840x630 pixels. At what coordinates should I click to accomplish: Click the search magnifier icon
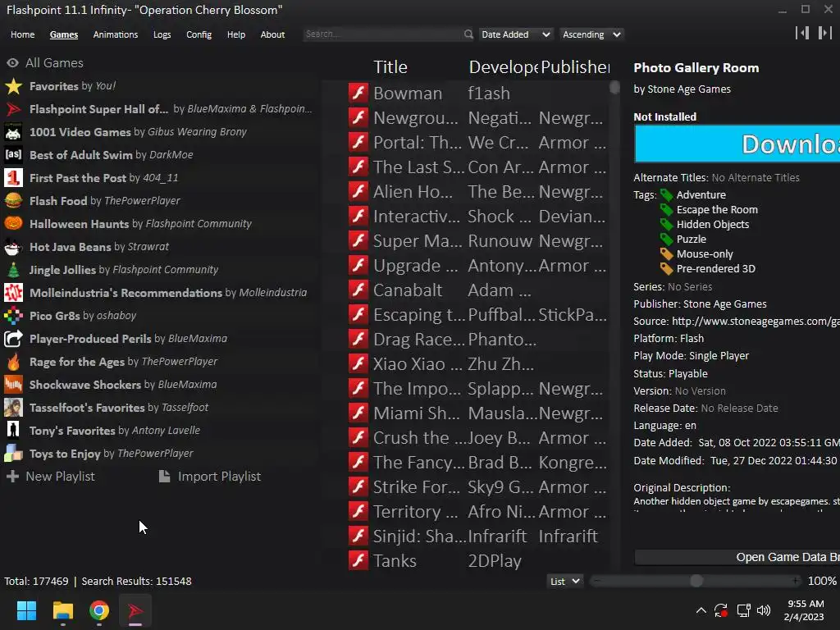tap(468, 34)
